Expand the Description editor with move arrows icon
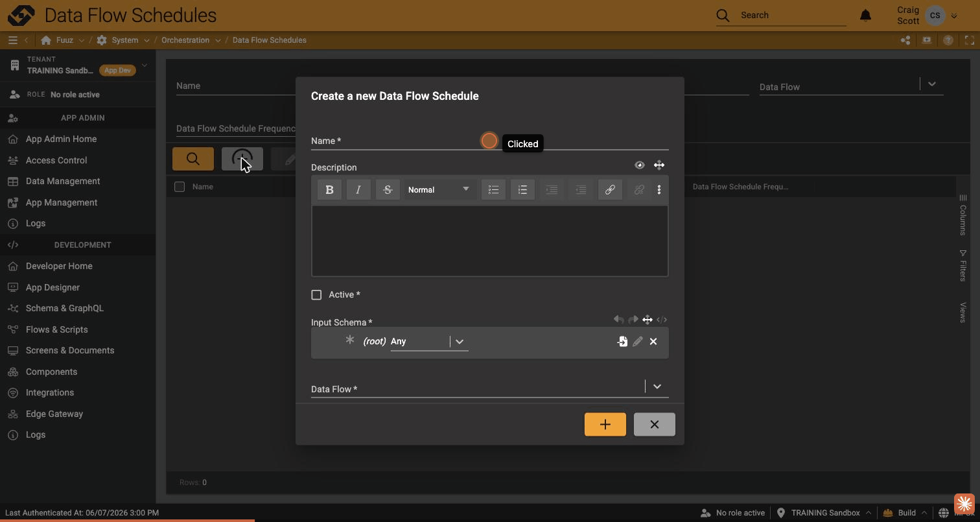980x522 pixels. [659, 165]
